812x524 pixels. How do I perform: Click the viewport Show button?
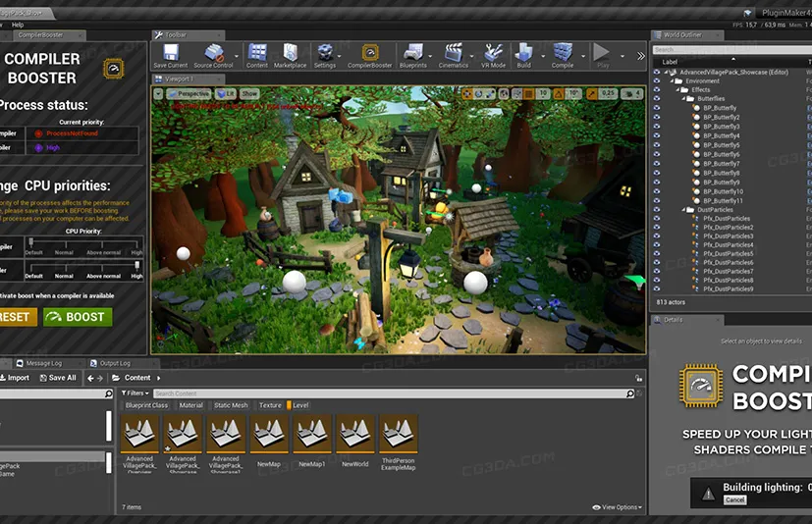tap(249, 94)
